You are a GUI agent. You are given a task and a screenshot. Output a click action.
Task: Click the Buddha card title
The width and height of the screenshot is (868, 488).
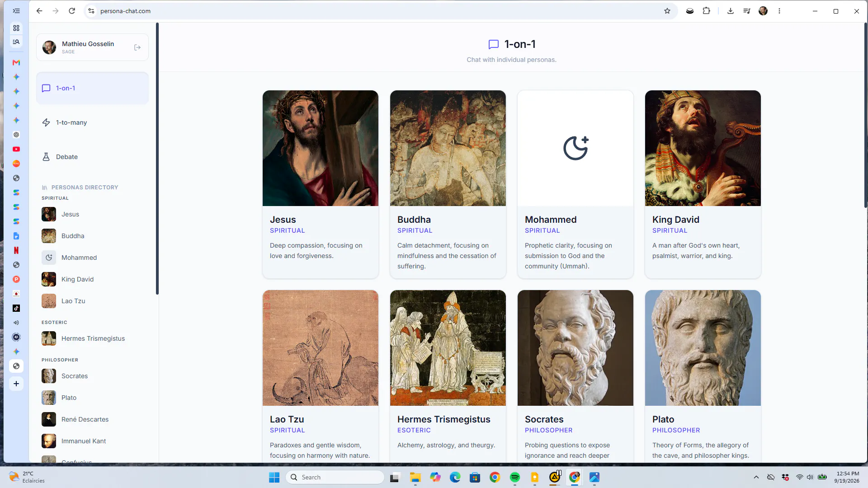(x=414, y=220)
